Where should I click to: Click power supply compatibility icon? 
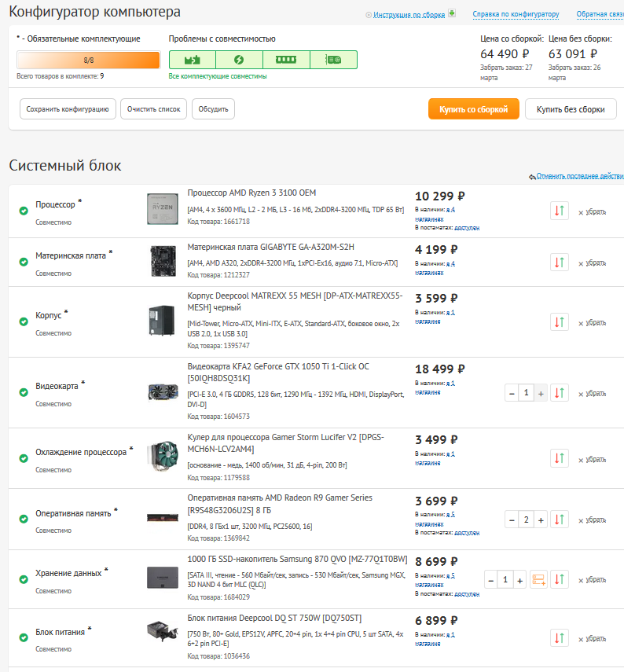pyautogui.click(x=239, y=60)
